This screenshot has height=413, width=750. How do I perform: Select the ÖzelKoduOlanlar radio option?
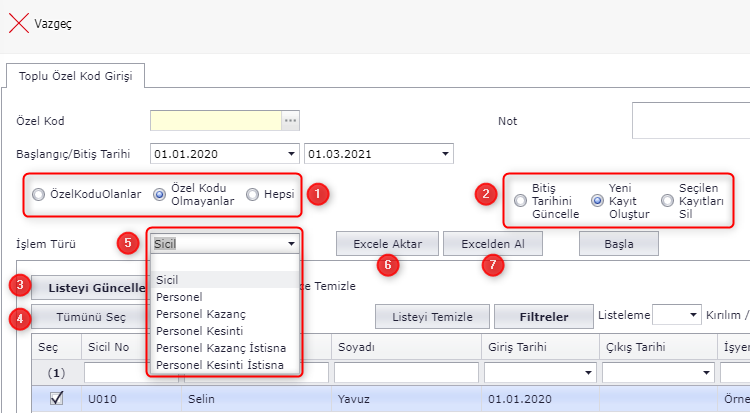[x=39, y=195]
